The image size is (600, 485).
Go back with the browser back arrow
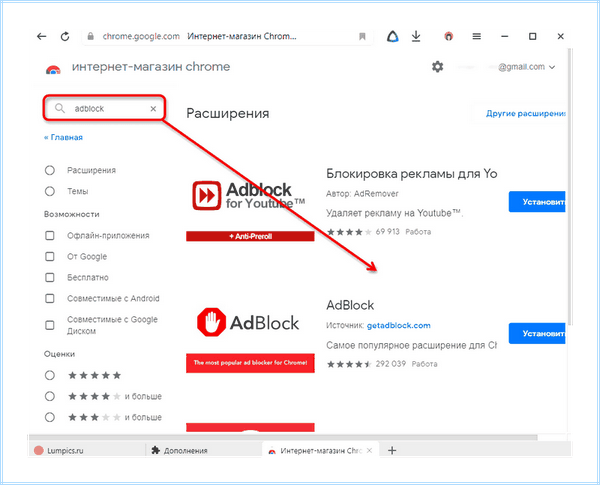click(41, 36)
